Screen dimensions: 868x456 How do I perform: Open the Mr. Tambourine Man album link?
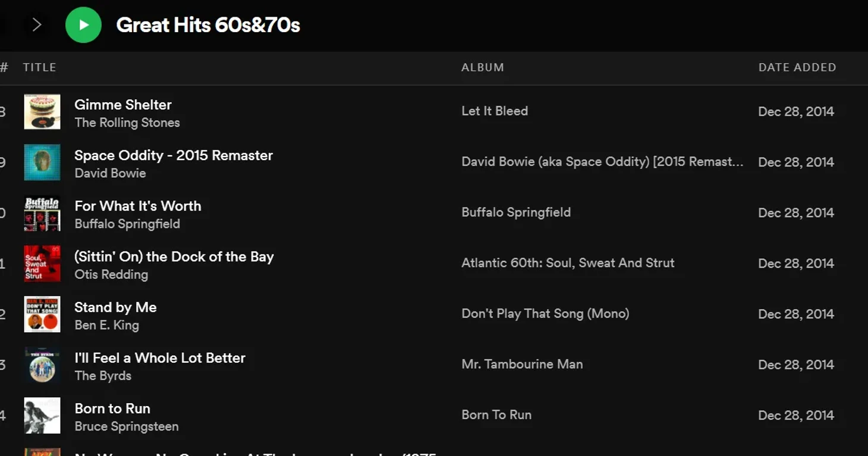coord(522,364)
